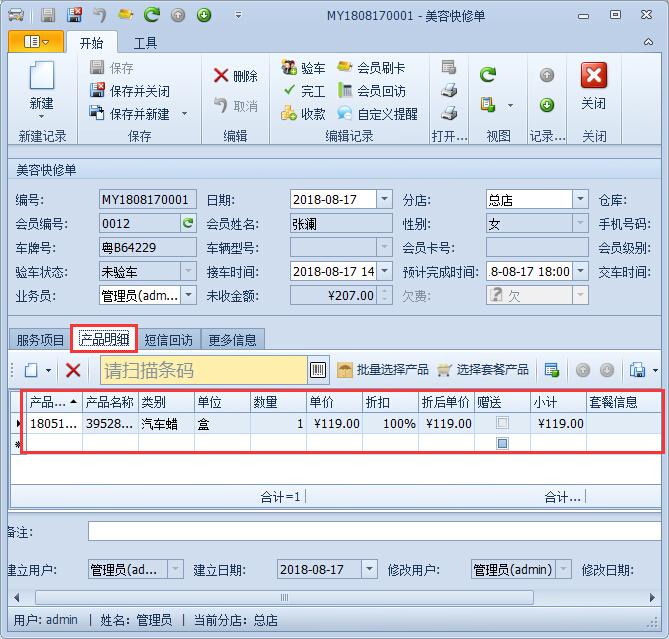Click the barcode icon beside scan field
Screen dimensions: 669x639
point(318,370)
